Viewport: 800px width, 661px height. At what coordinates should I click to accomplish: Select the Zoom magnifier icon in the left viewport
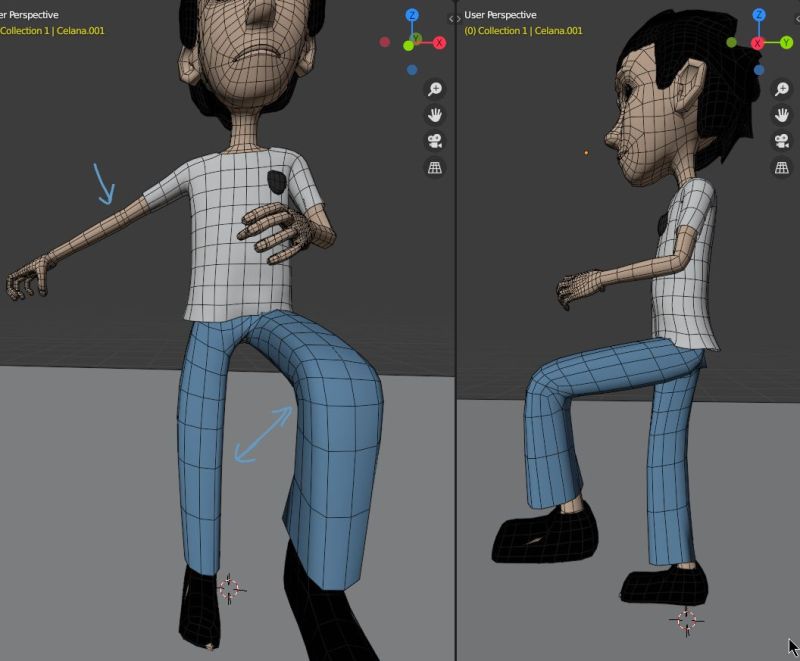tap(433, 89)
